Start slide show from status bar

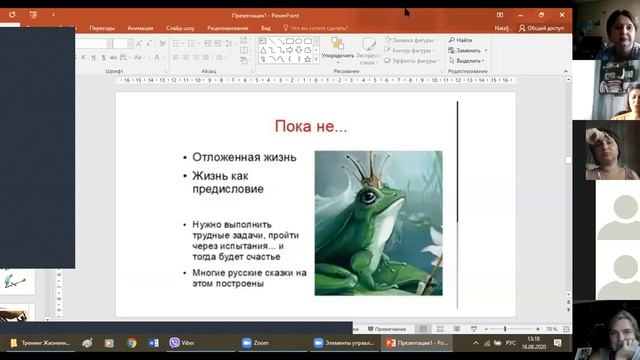pos(473,329)
